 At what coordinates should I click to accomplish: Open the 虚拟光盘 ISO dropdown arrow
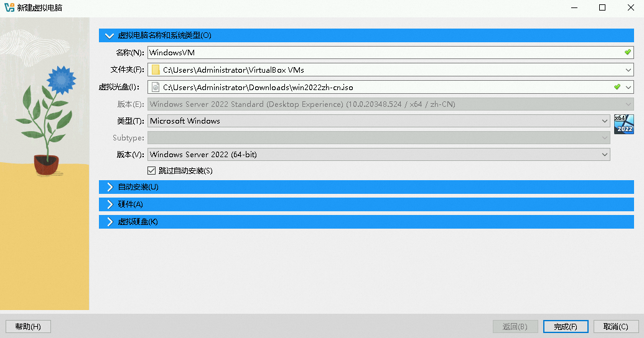628,87
